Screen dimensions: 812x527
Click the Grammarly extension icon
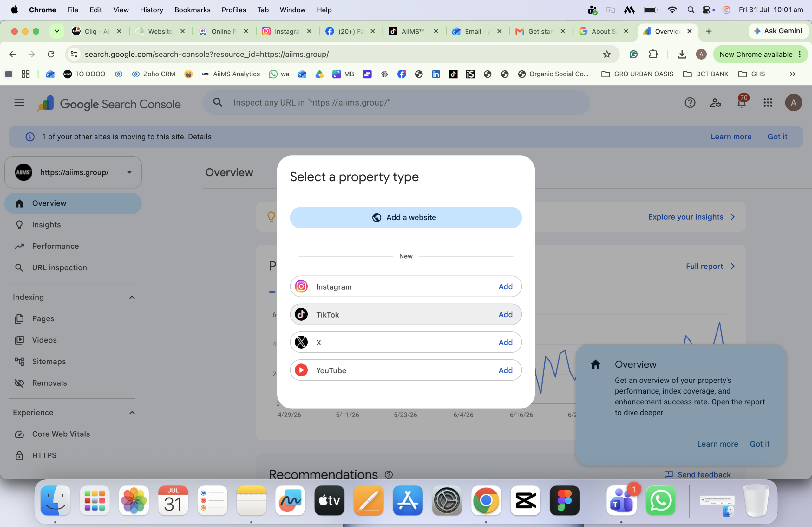point(633,54)
